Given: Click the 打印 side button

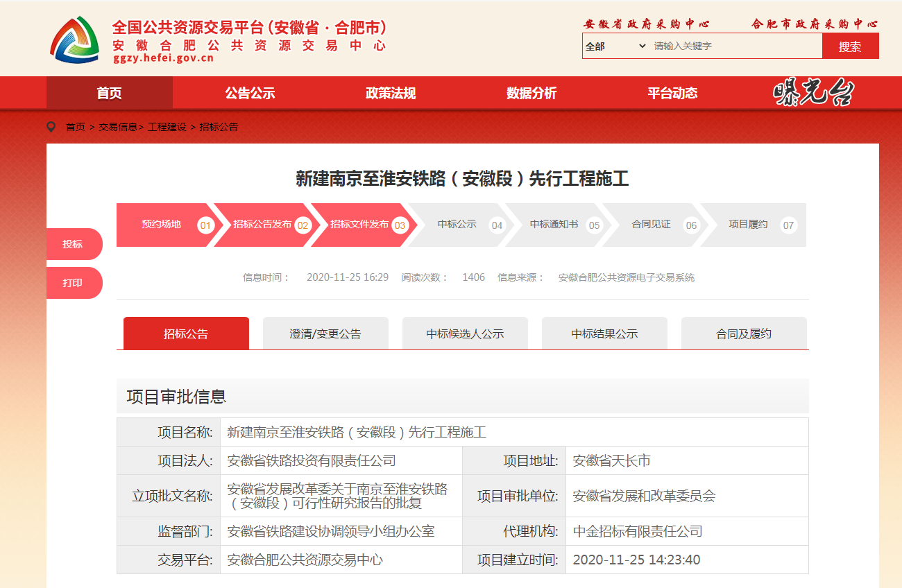Looking at the screenshot, I should point(73,283).
